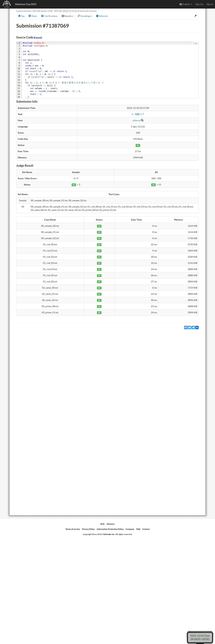Click the exec time value 27 ms in info

click(138, 151)
